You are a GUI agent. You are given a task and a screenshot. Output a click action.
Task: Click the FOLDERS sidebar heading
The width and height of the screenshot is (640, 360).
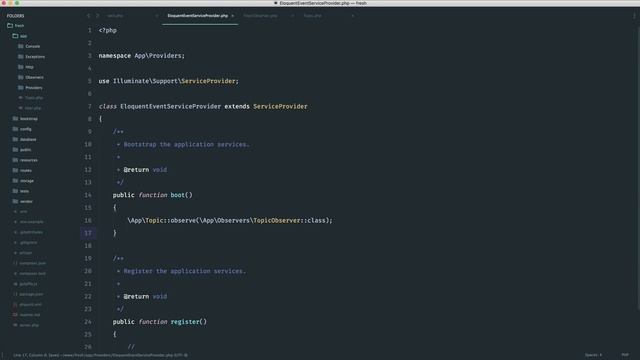(x=16, y=16)
